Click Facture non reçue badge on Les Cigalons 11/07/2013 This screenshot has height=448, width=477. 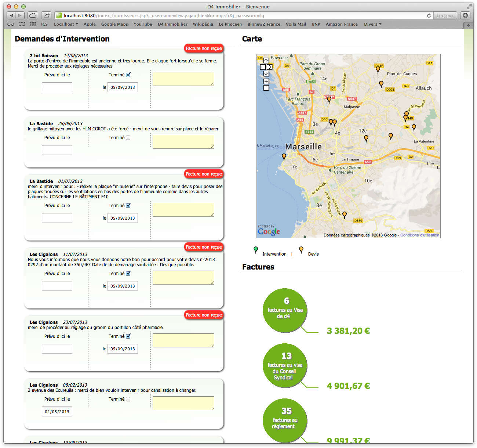click(x=204, y=247)
